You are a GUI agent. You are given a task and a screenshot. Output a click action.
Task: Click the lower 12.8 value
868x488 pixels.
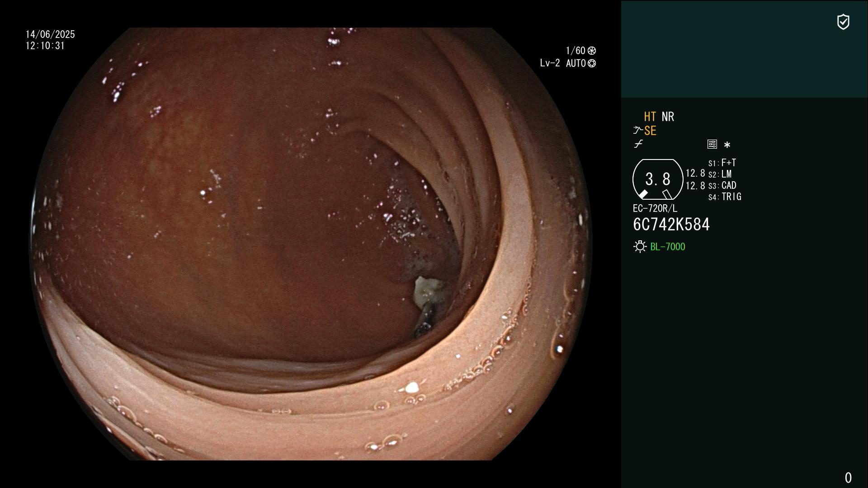pos(695,186)
